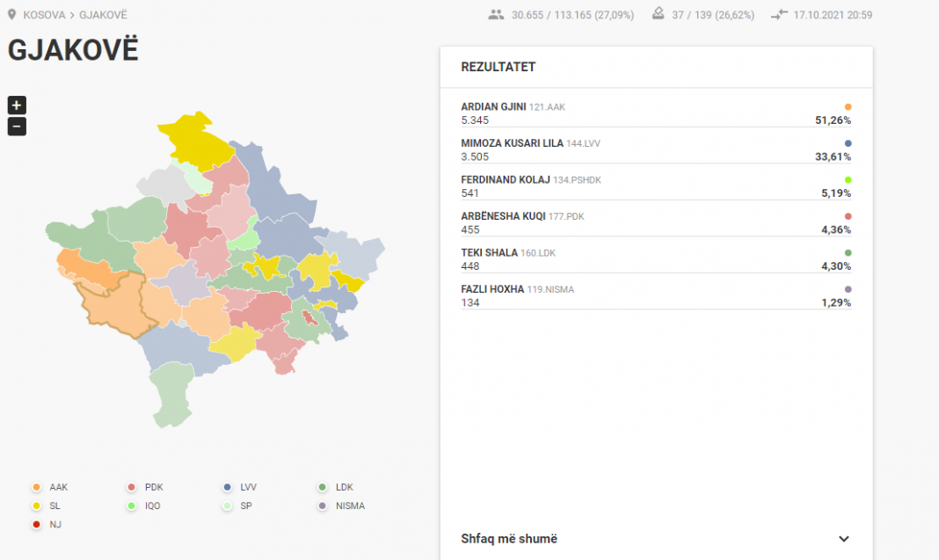Image resolution: width=939 pixels, height=560 pixels.
Task: Toggle PDK legend entry
Action: click(146, 488)
